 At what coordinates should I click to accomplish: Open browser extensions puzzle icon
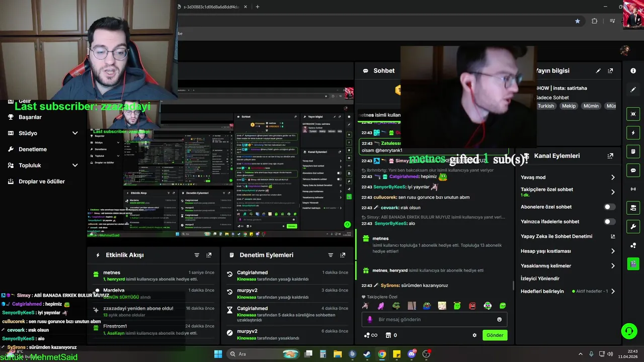click(595, 21)
